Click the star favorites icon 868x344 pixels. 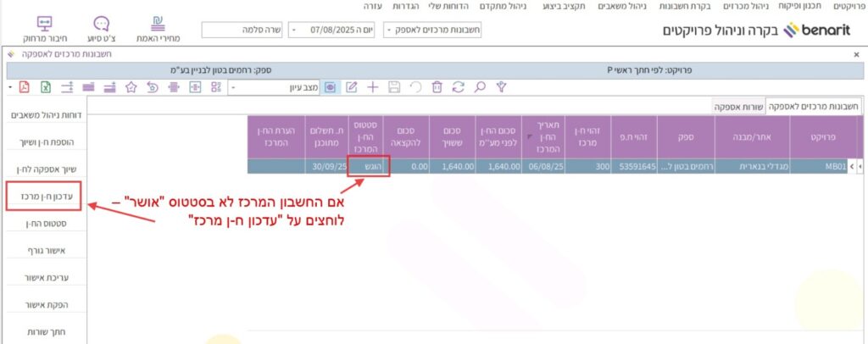131,86
